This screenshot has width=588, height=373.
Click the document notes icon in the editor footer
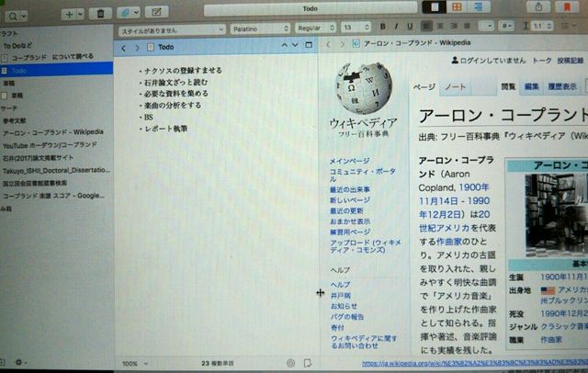coord(308,363)
